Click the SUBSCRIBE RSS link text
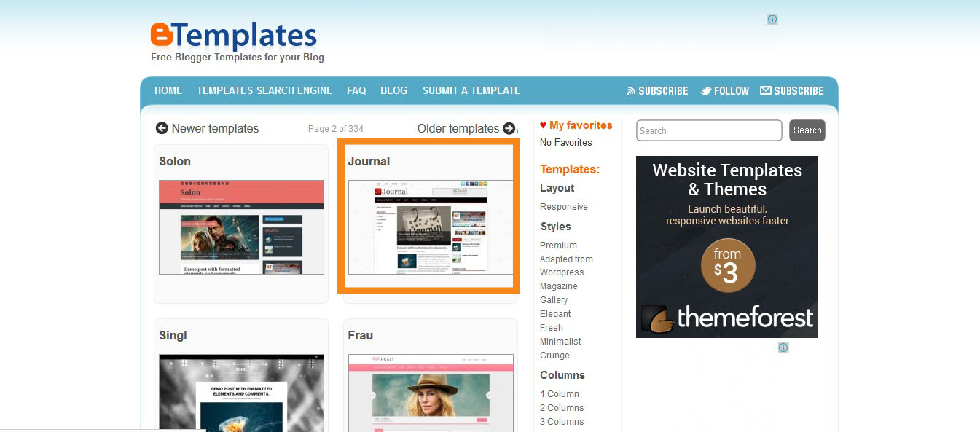The image size is (980, 432). click(663, 91)
